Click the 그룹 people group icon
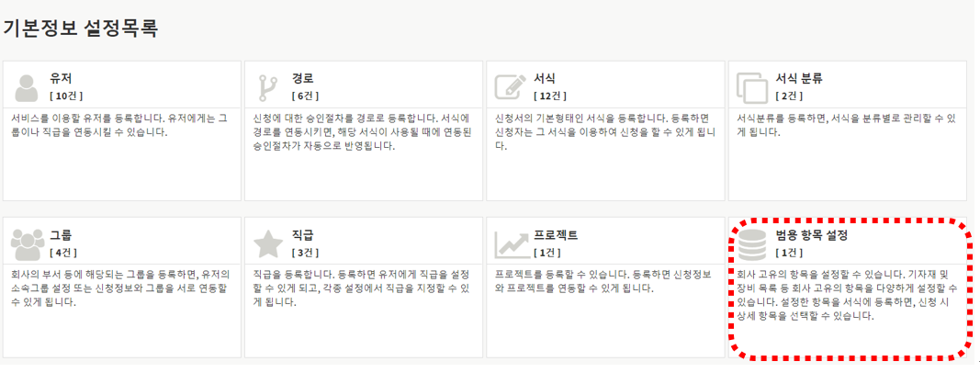Viewport: 980px width, 373px height. (28, 243)
